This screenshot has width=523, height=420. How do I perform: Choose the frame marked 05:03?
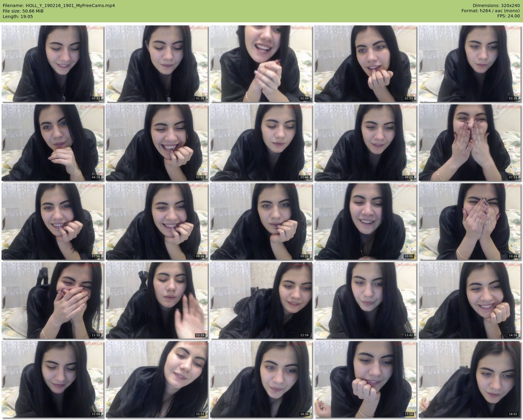coord(157,143)
